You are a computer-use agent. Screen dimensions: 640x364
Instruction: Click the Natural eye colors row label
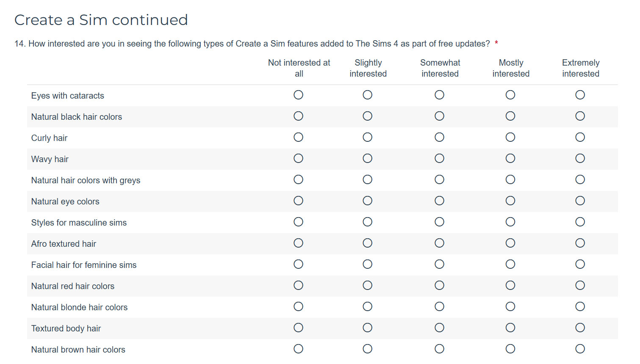pyautogui.click(x=65, y=201)
